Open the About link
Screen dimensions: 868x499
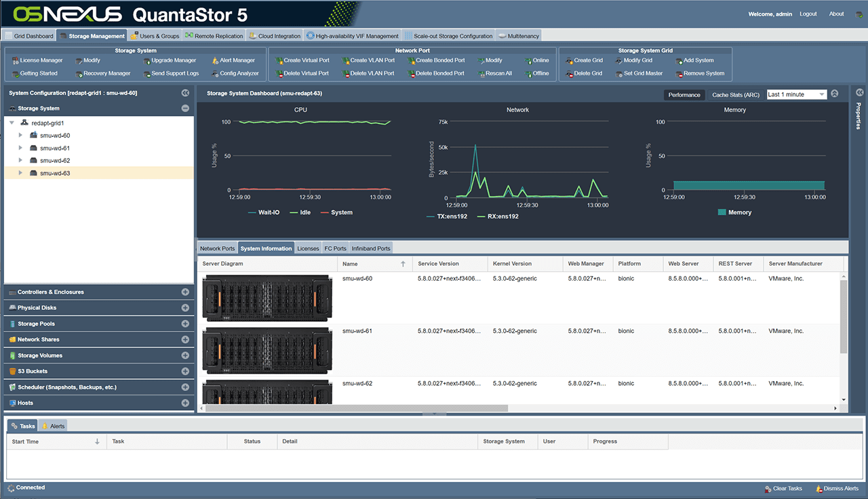pyautogui.click(x=837, y=14)
